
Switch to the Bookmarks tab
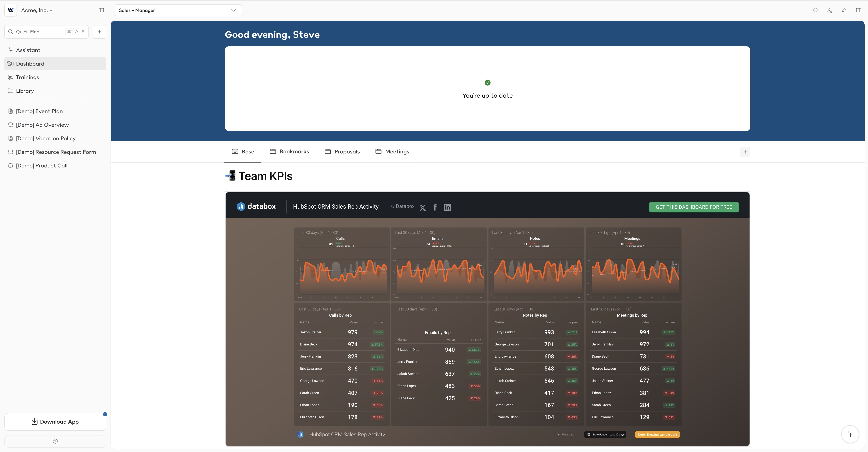click(289, 152)
